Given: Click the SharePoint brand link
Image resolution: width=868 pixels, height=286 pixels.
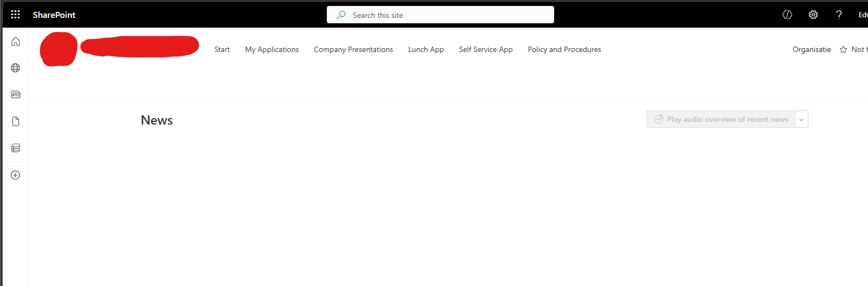Looking at the screenshot, I should (54, 15).
